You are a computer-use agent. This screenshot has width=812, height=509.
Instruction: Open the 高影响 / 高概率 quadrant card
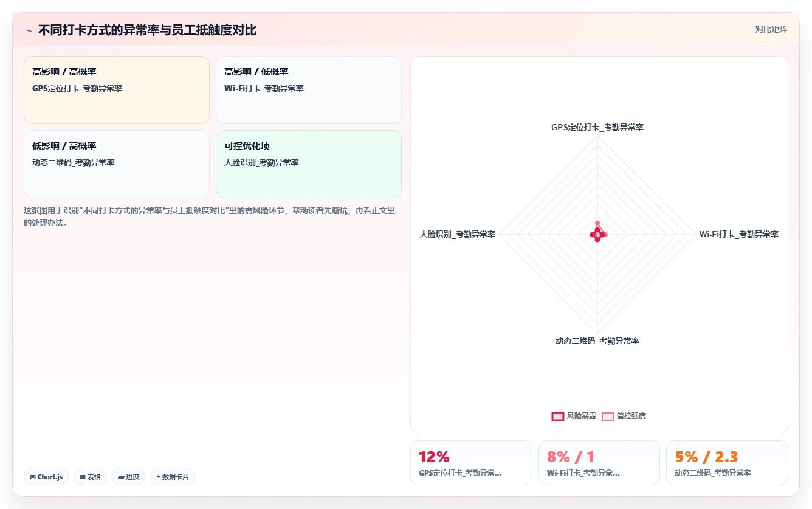click(117, 90)
